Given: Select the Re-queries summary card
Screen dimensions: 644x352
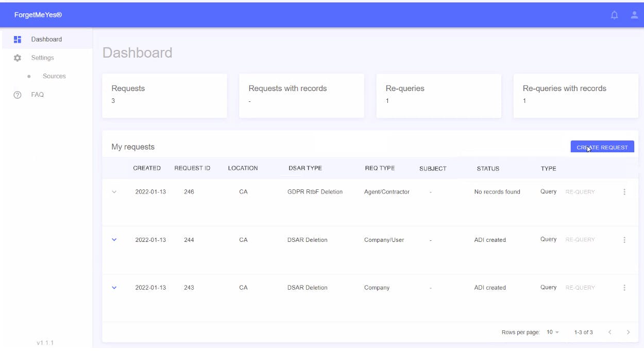Looking at the screenshot, I should pyautogui.click(x=439, y=96).
